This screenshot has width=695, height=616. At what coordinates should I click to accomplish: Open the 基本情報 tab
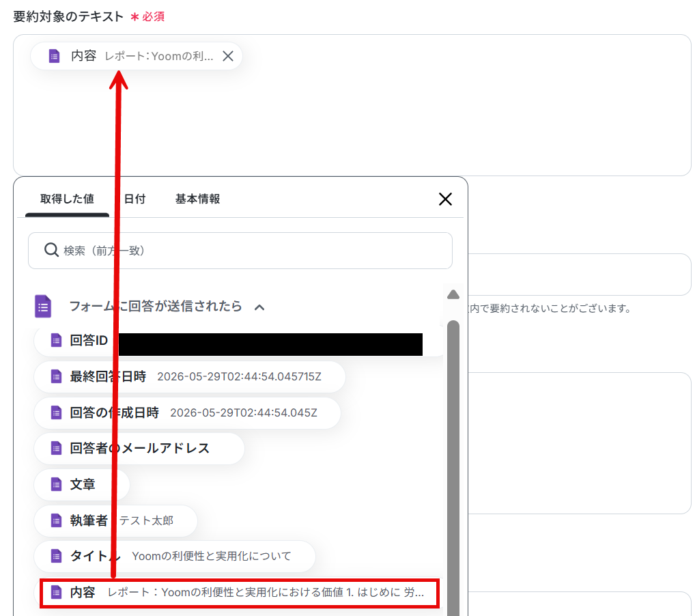(198, 199)
